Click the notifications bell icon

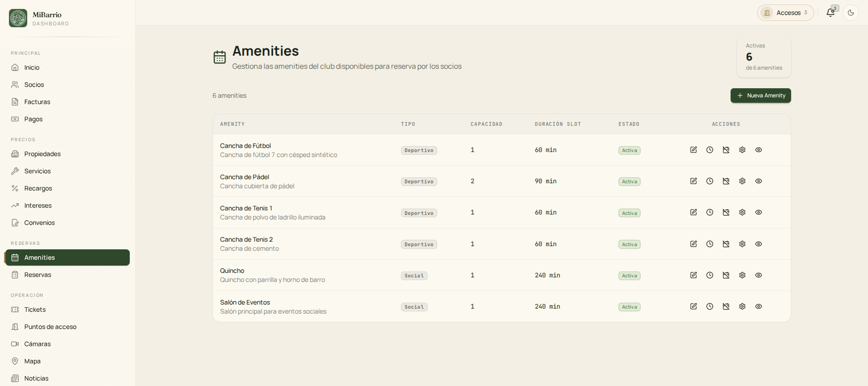point(830,13)
